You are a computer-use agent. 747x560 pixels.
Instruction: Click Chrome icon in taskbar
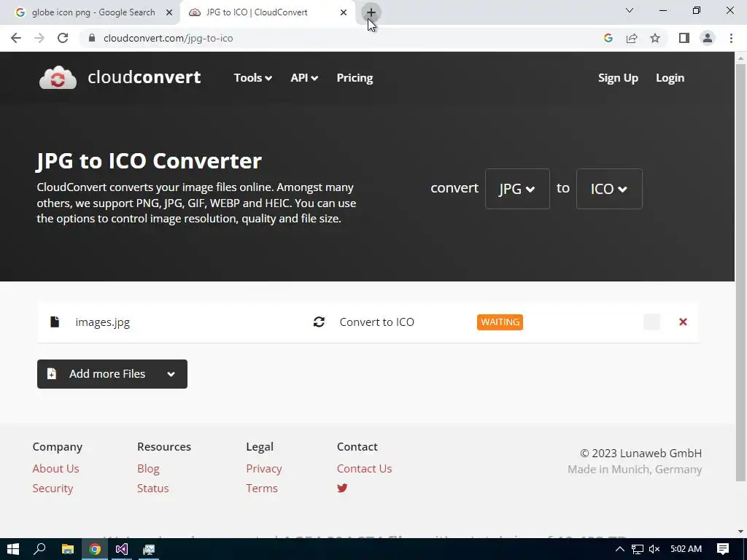pyautogui.click(x=95, y=549)
